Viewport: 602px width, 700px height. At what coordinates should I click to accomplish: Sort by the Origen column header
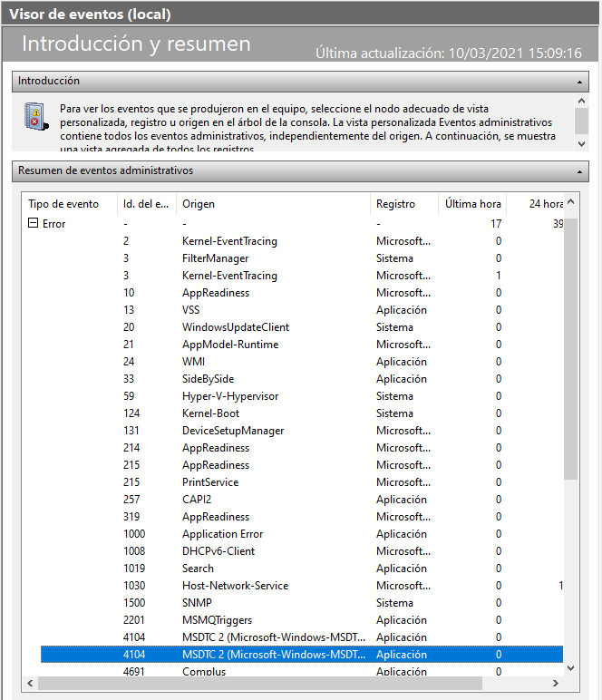tap(273, 204)
